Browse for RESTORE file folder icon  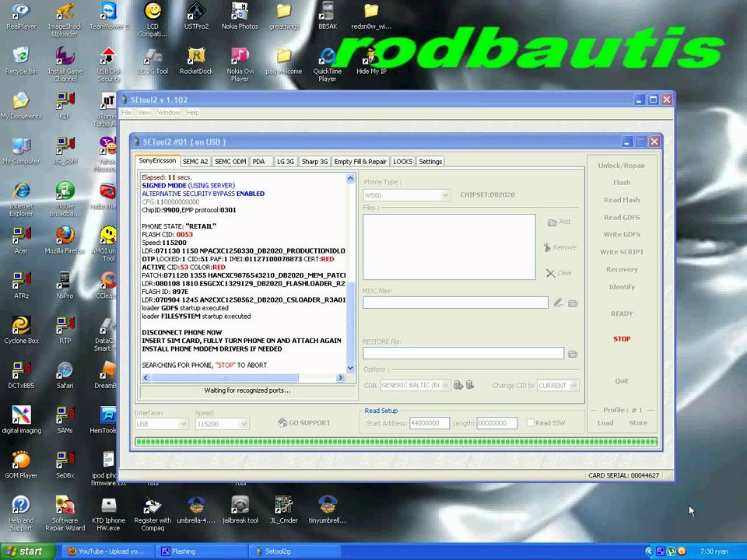click(x=573, y=354)
